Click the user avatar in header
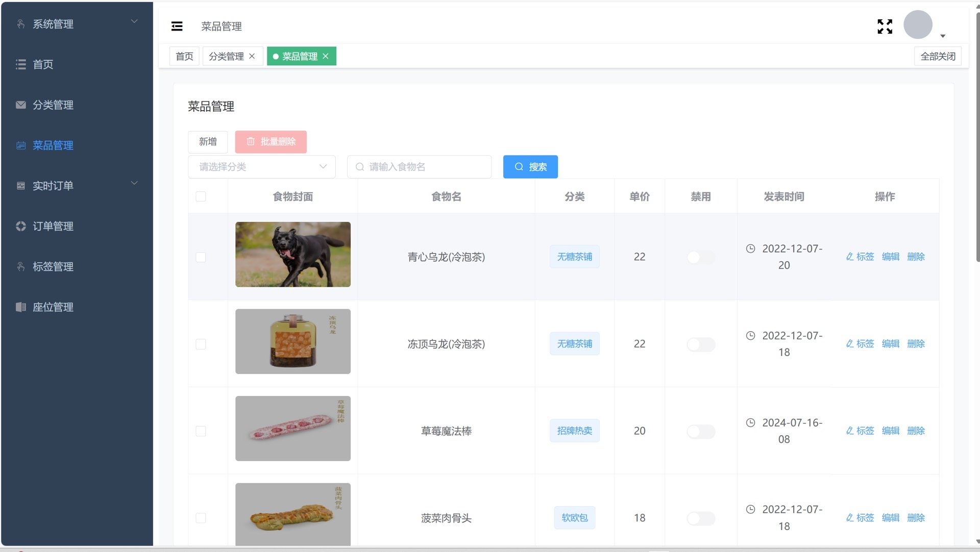980x552 pixels. point(917,25)
